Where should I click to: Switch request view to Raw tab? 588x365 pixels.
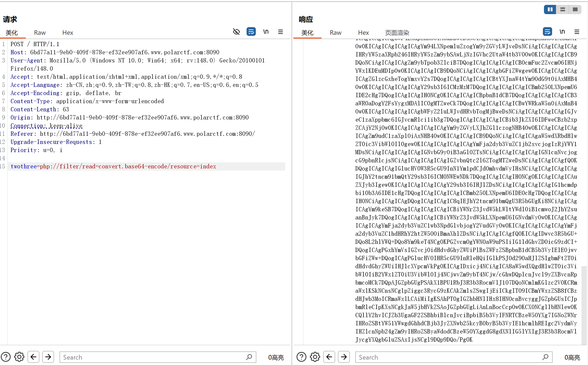(x=40, y=33)
